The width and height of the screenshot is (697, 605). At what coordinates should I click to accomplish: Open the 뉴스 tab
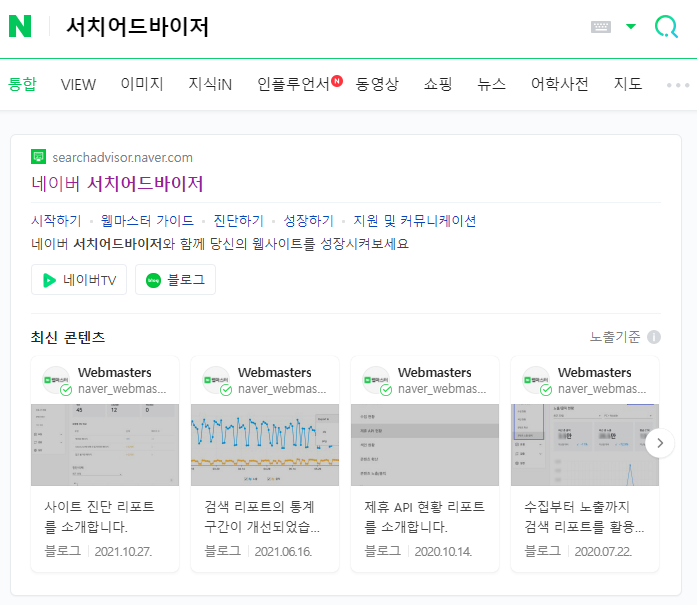coord(492,84)
